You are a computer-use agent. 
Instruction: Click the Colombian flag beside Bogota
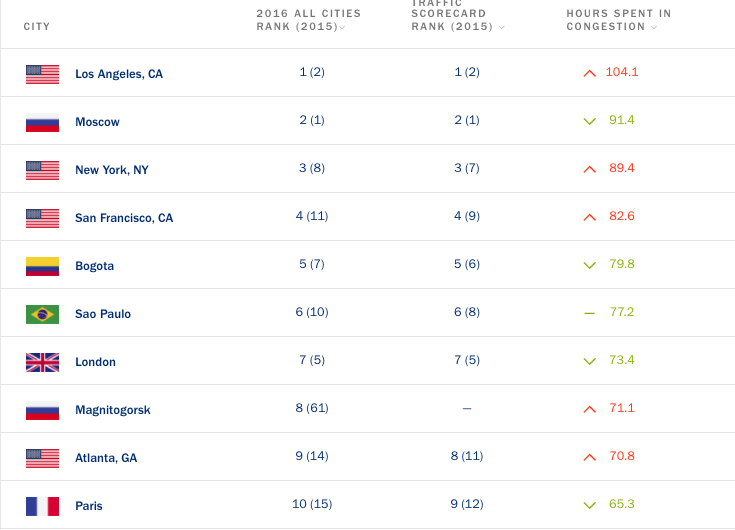pyautogui.click(x=42, y=266)
